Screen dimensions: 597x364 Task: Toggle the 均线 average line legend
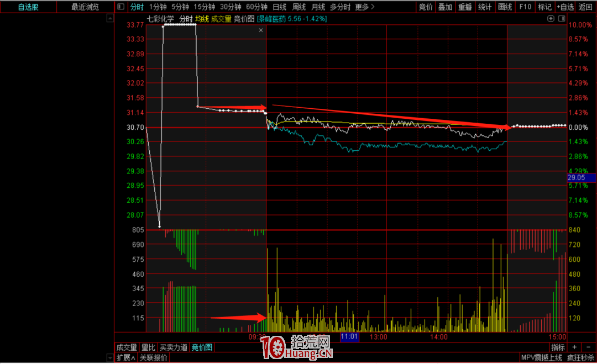click(x=202, y=19)
